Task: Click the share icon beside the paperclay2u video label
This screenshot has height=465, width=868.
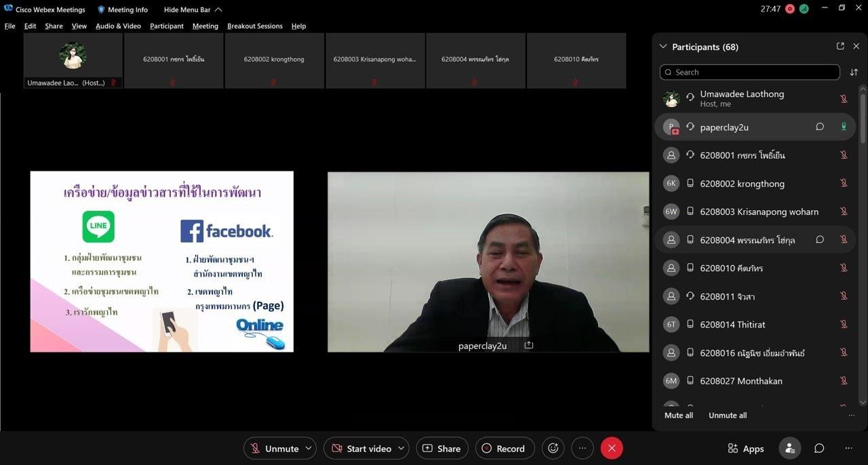Action: pos(529,345)
